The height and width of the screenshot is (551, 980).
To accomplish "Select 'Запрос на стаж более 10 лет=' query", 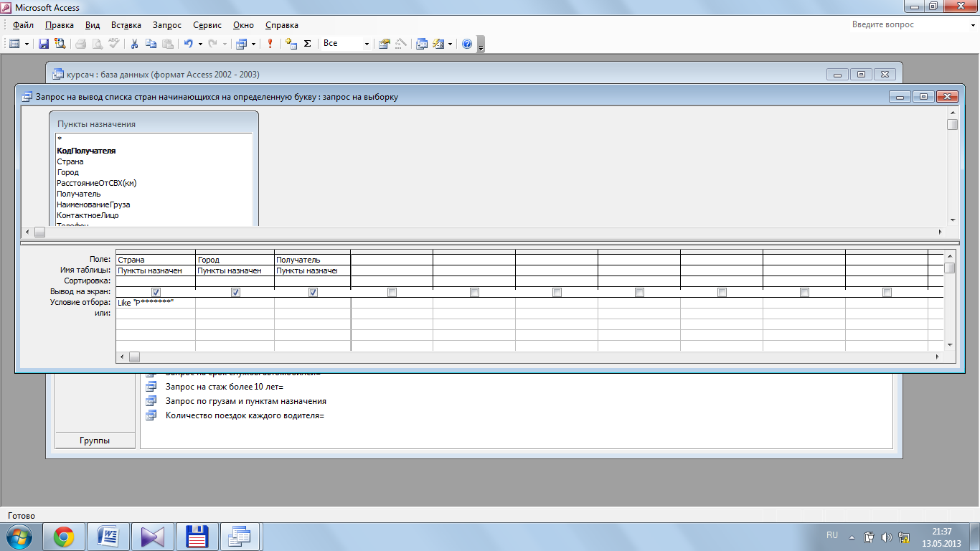I will [225, 387].
